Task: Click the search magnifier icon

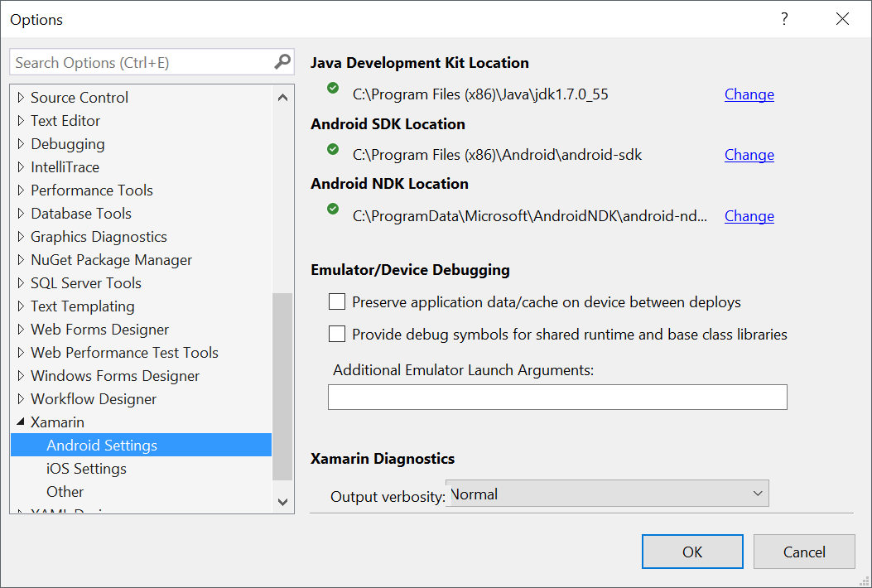Action: tap(282, 62)
